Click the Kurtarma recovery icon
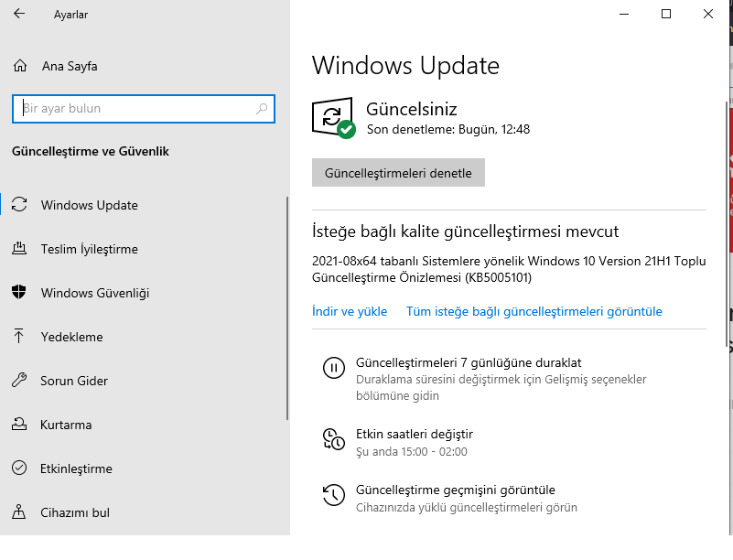The width and height of the screenshot is (733, 560). [x=19, y=425]
